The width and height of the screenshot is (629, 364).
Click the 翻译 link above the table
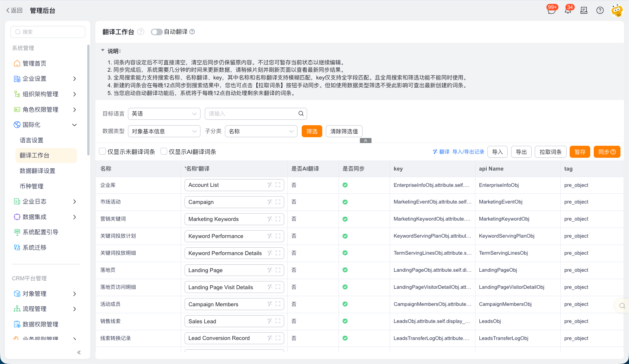[441, 152]
